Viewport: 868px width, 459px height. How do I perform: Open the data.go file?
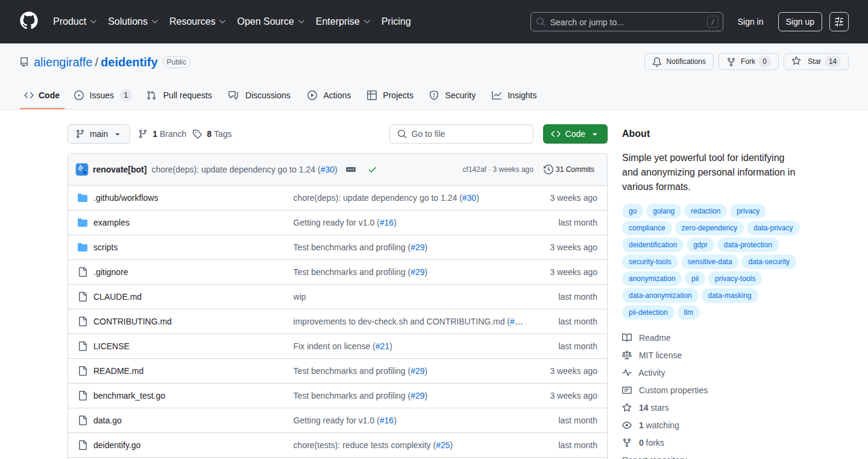(107, 420)
